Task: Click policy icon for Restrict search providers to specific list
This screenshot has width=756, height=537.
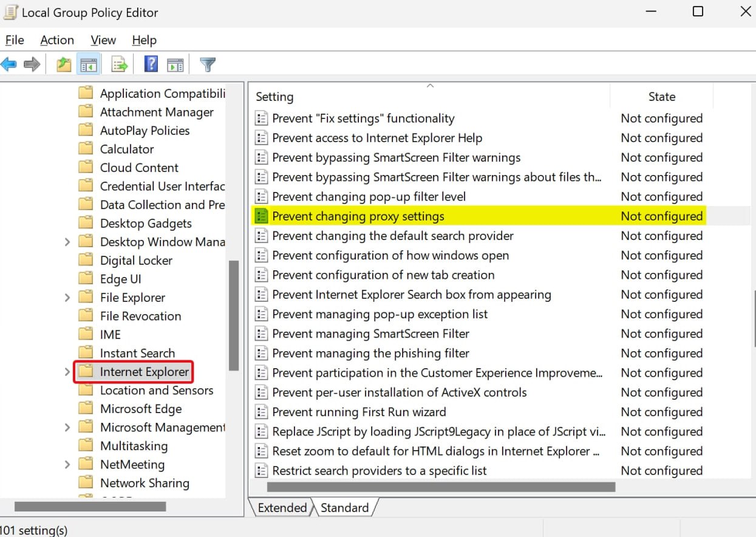Action: pyautogui.click(x=261, y=471)
